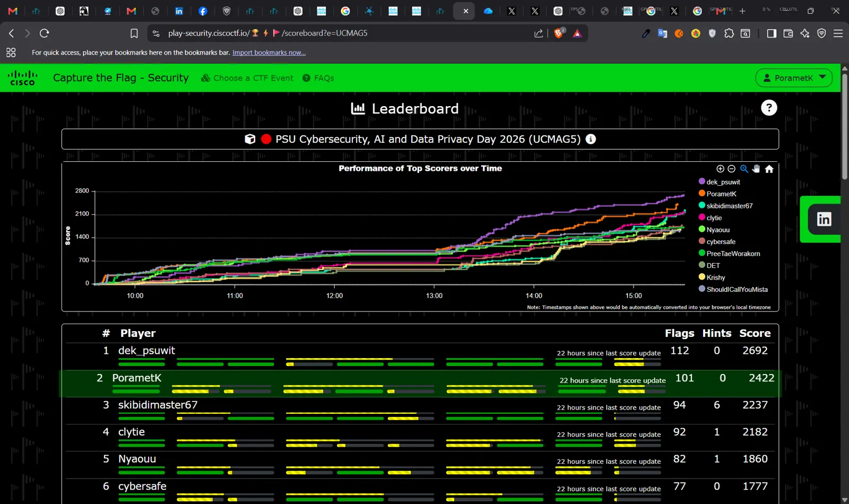849x504 pixels.
Task: Toggle the skibidimaster67 legend entry
Action: tap(725, 206)
